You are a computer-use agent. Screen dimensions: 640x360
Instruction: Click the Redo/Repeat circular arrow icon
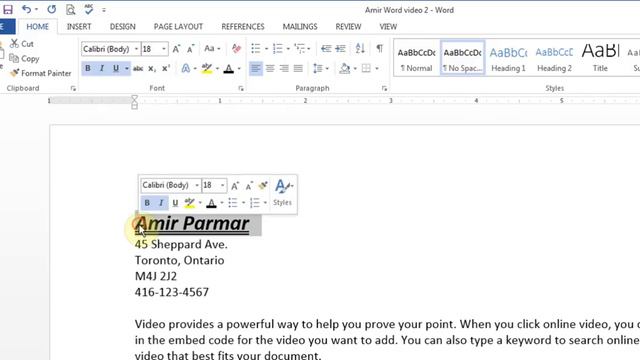51,9
